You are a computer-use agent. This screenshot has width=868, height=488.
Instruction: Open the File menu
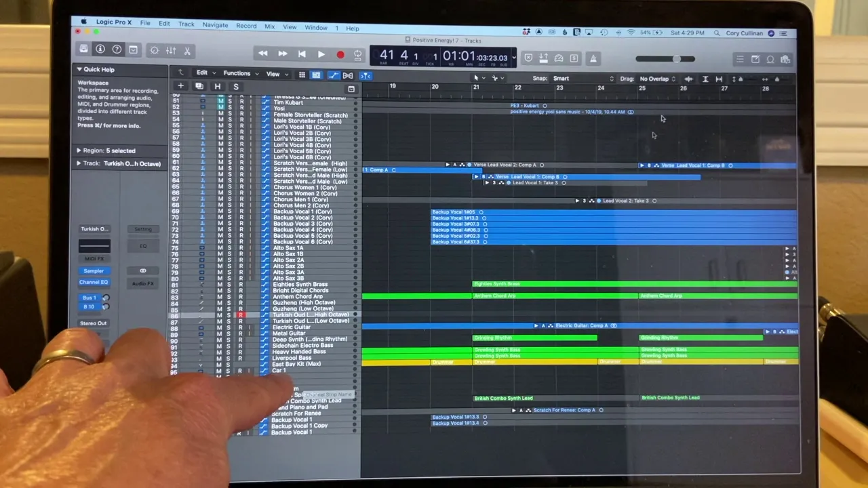pyautogui.click(x=145, y=23)
